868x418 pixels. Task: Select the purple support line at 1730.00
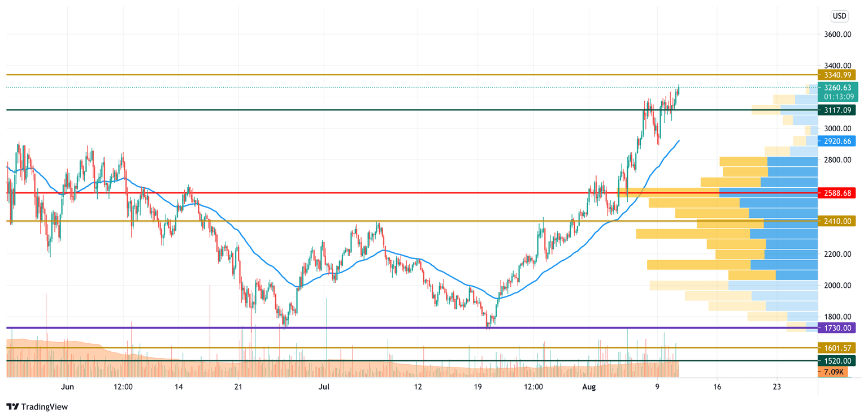(396, 327)
